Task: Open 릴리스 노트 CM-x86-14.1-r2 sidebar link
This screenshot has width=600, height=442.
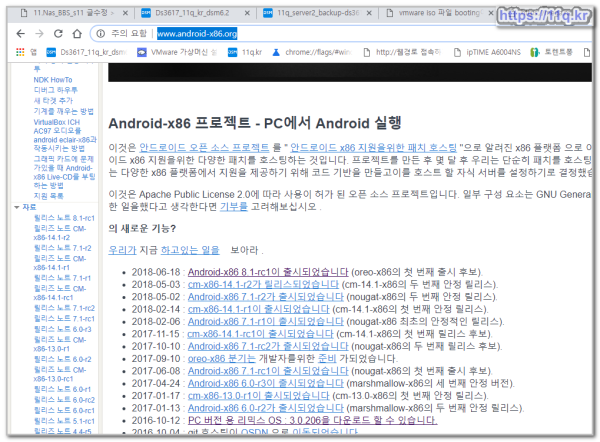Action: coord(60,233)
